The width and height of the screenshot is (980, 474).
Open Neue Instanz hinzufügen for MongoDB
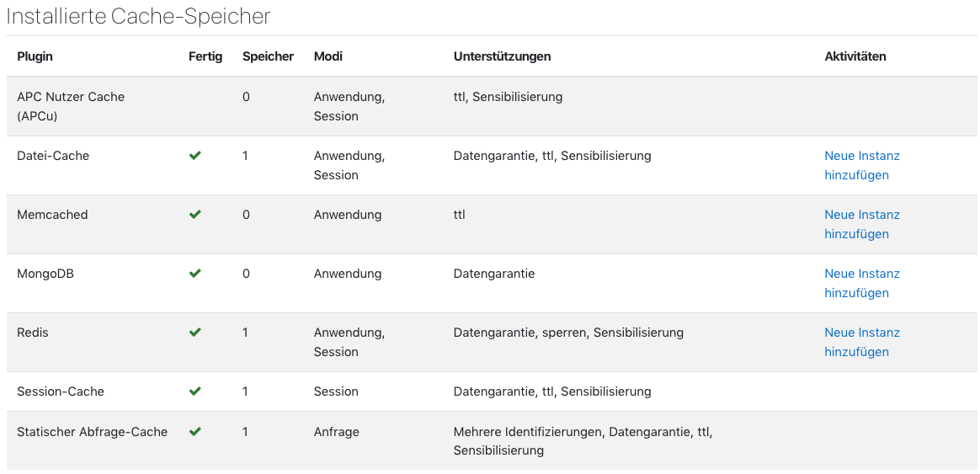coord(862,283)
